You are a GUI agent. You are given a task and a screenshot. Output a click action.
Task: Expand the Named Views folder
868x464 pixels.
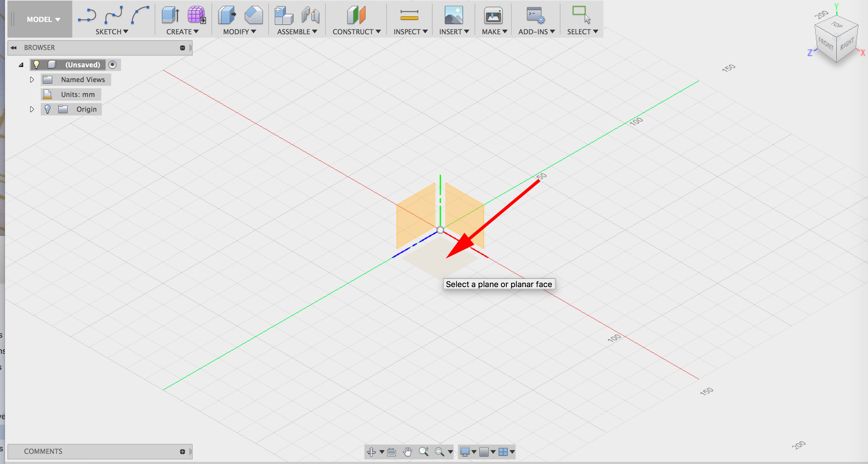(x=32, y=80)
